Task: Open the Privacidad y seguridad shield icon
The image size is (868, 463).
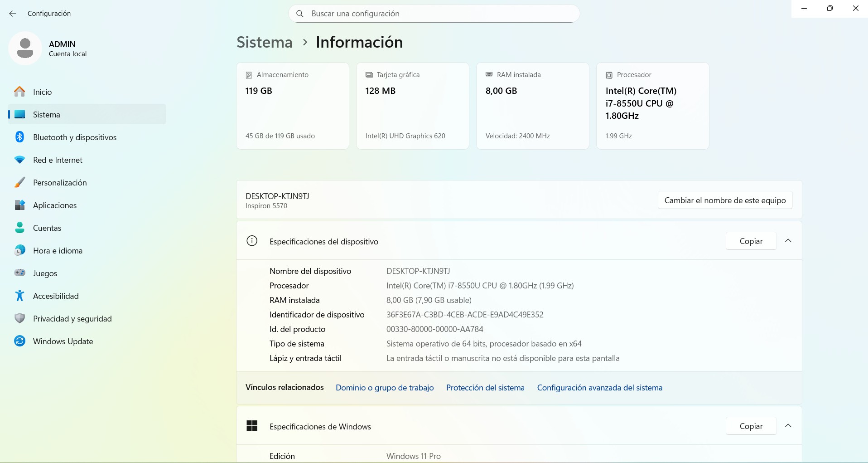Action: click(19, 318)
